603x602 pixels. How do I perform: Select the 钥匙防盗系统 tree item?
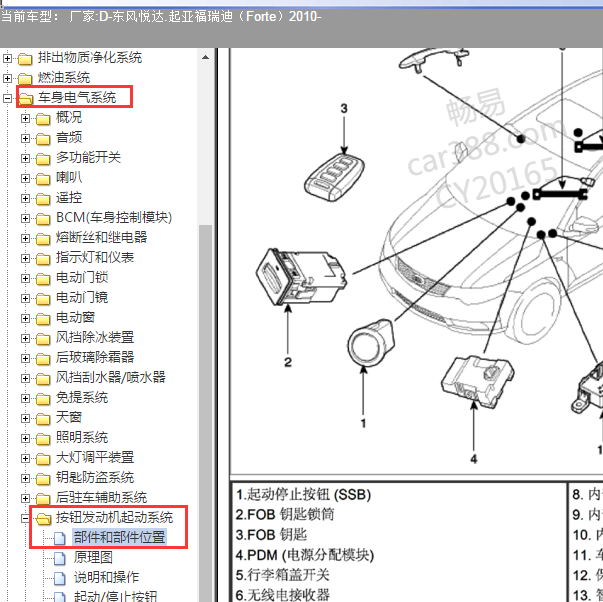tap(95, 477)
